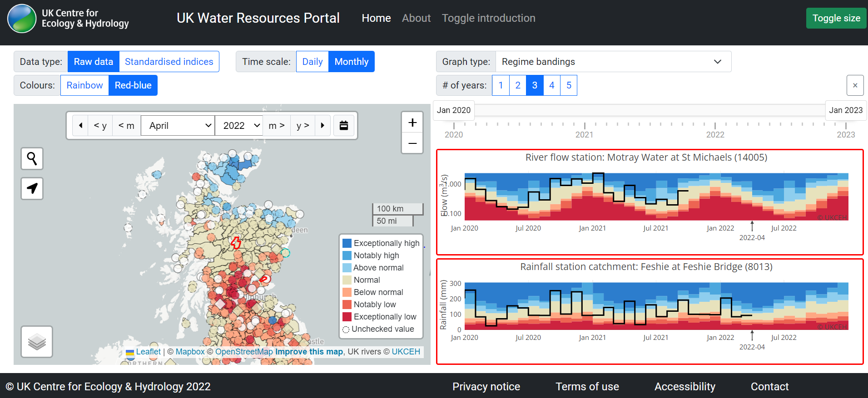Click the Notably low legend swatch
The height and width of the screenshot is (398, 868).
click(347, 305)
